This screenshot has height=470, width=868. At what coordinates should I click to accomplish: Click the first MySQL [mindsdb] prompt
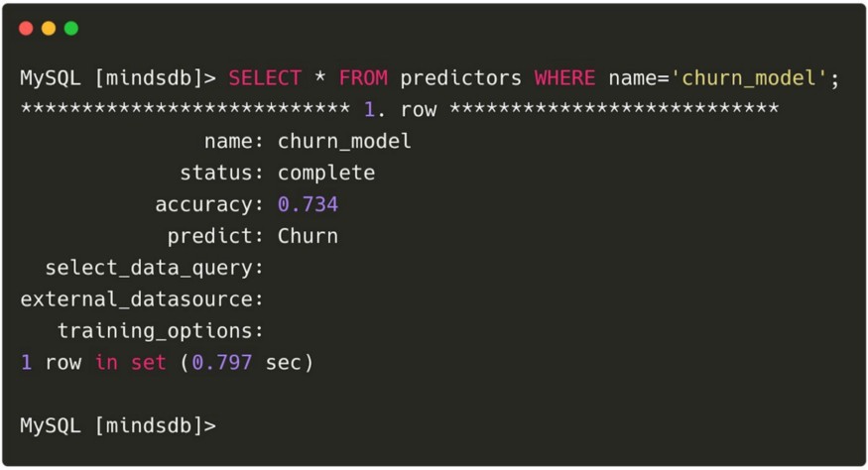tap(118, 78)
